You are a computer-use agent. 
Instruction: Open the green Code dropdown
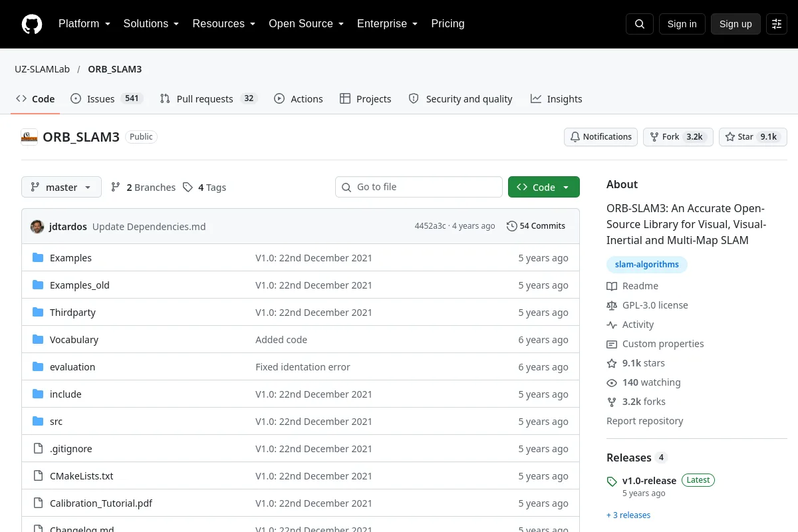[544, 188]
